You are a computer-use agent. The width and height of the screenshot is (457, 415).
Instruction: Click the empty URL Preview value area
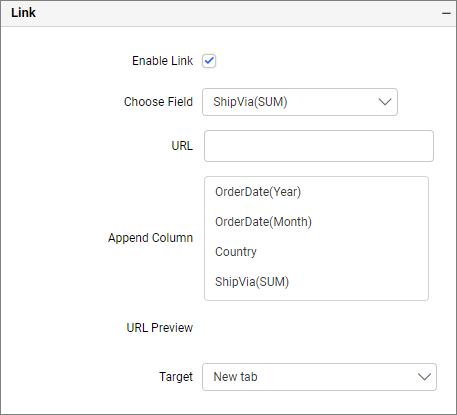click(x=317, y=328)
